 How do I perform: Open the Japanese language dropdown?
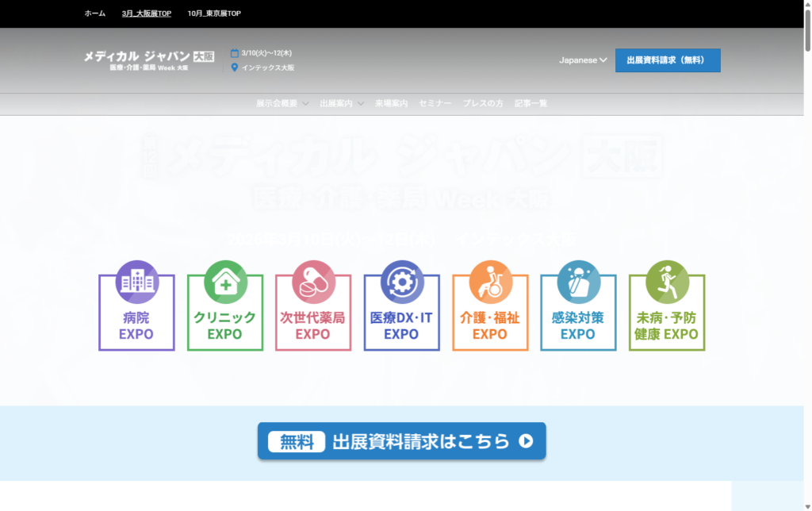coord(583,60)
